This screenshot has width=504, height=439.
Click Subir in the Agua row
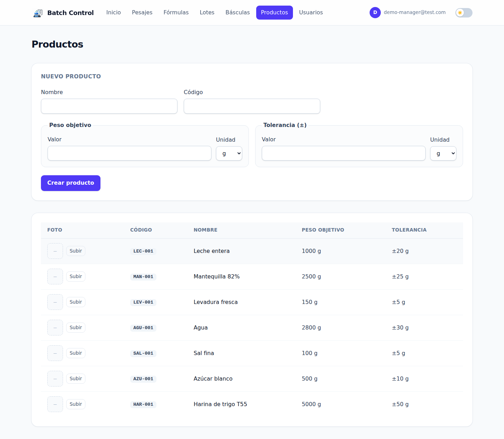[76, 328]
